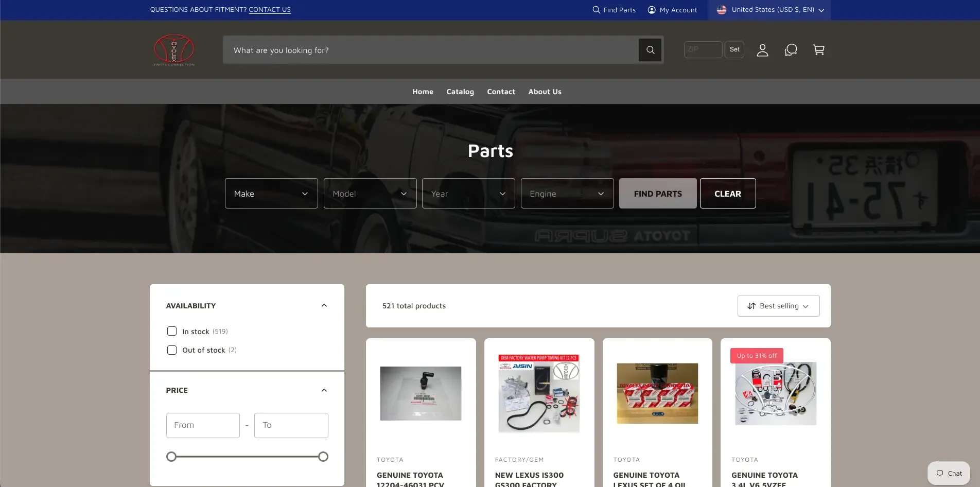This screenshot has width=980, height=487.
Task: Open the country and currency selector
Action: pyautogui.click(x=769, y=10)
